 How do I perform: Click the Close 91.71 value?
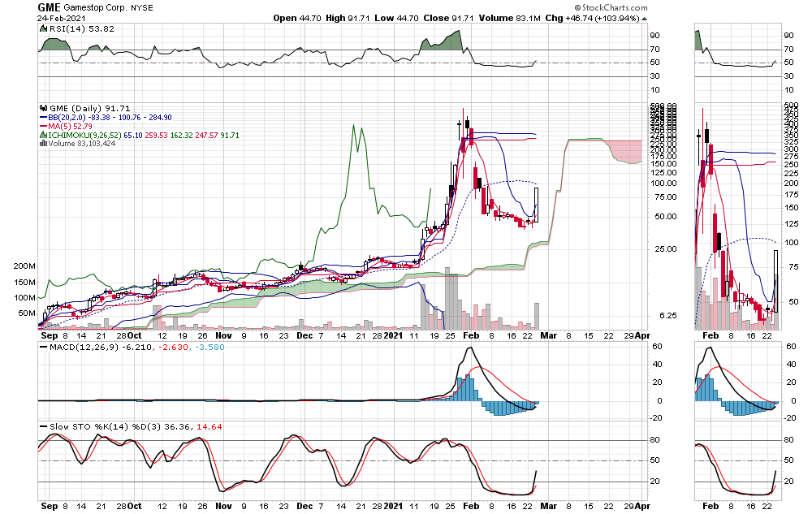448,18
